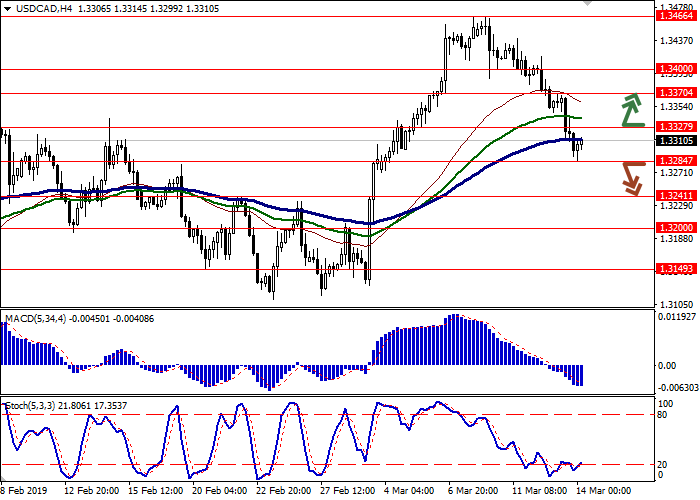Click the USDCAD,H4 symbol title
Screen dimensions: 700x500
(x=44, y=9)
